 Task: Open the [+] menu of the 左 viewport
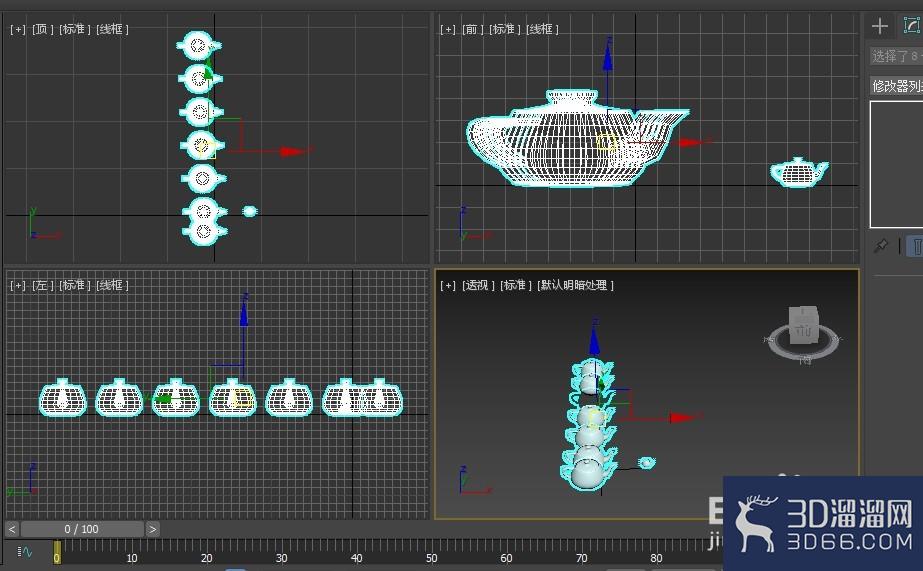click(18, 285)
